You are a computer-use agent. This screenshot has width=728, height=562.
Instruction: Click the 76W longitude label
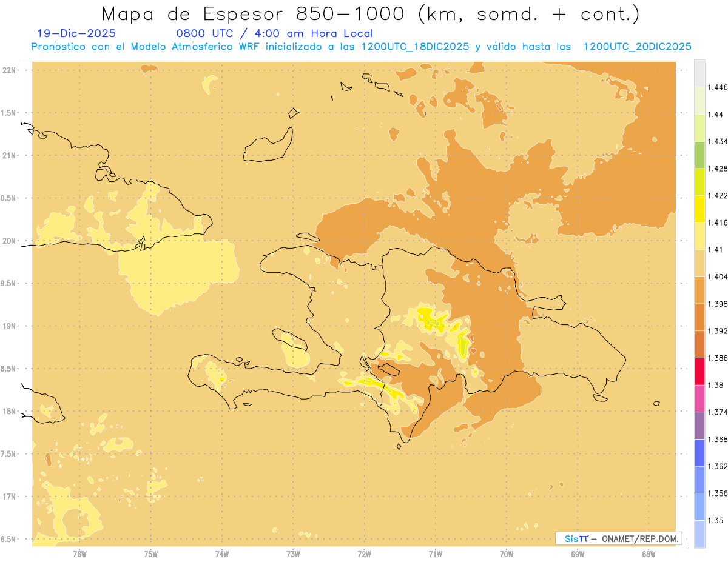click(x=79, y=554)
